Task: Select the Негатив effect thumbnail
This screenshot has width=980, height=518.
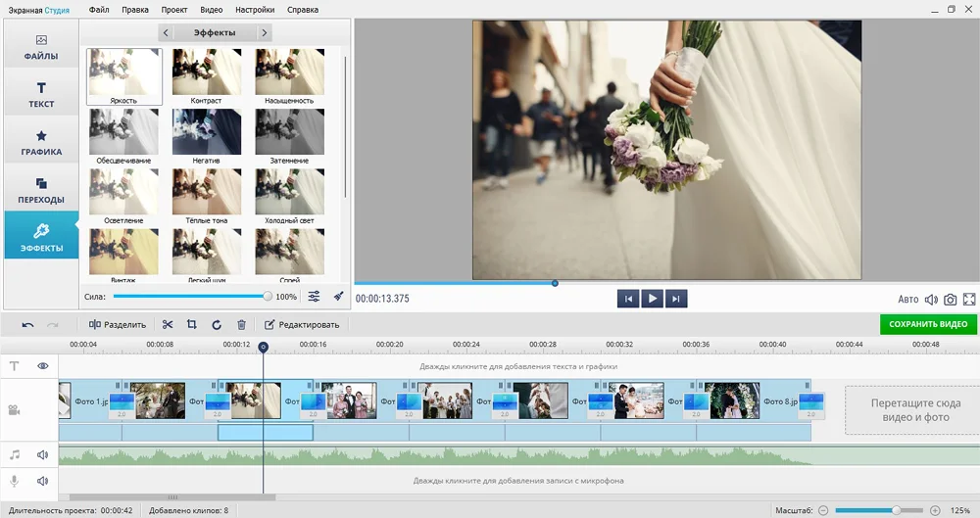Action: (x=207, y=133)
